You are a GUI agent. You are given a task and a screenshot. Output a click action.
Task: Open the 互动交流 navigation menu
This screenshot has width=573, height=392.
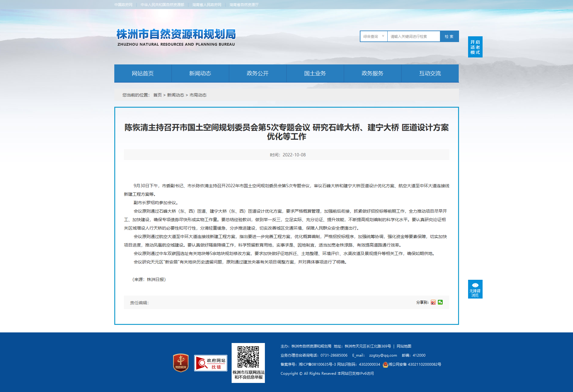pyautogui.click(x=430, y=73)
